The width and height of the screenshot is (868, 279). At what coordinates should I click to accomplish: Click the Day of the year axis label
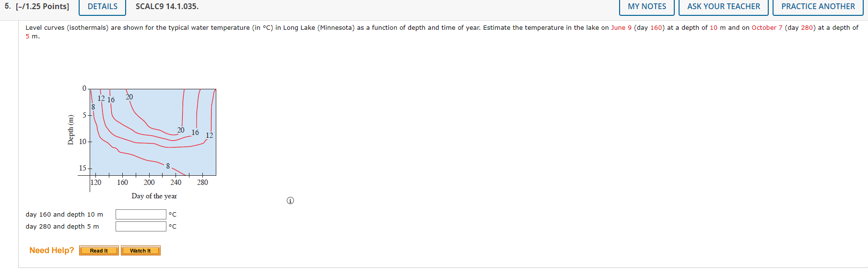pos(154,196)
